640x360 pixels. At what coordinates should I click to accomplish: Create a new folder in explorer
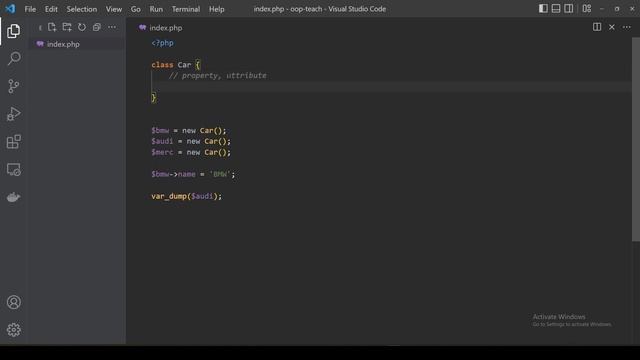point(67,27)
